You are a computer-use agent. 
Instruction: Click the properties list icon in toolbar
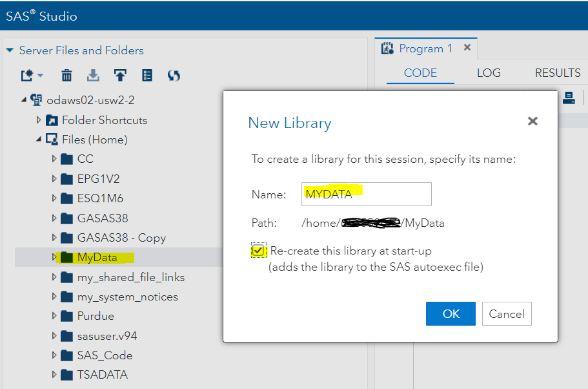click(147, 76)
